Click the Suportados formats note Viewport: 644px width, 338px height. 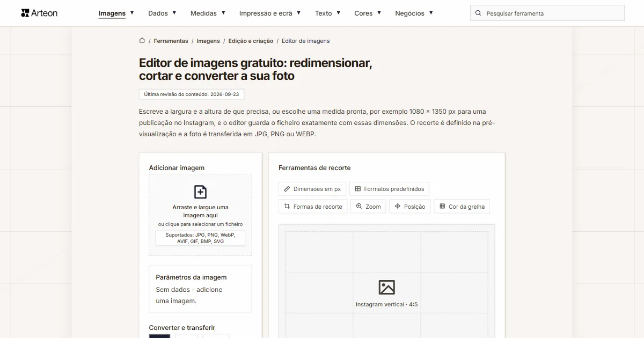point(200,238)
